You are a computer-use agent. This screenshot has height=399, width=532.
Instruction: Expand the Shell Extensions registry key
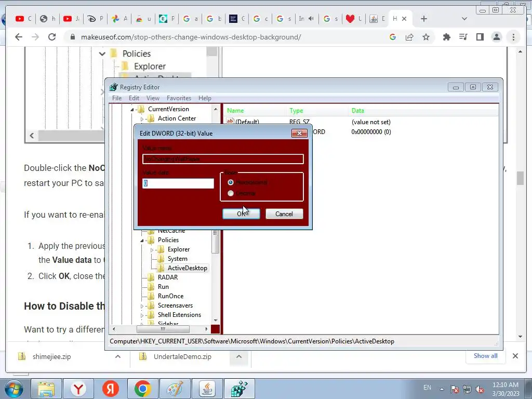pos(142,315)
